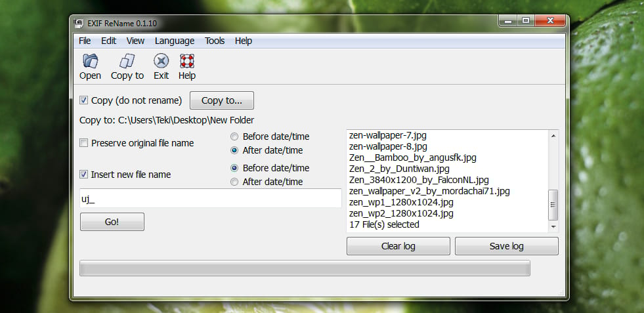The height and width of the screenshot is (313, 644).
Task: Click zen_wp1_1280x1024.jpg log entry
Action: coord(401,203)
